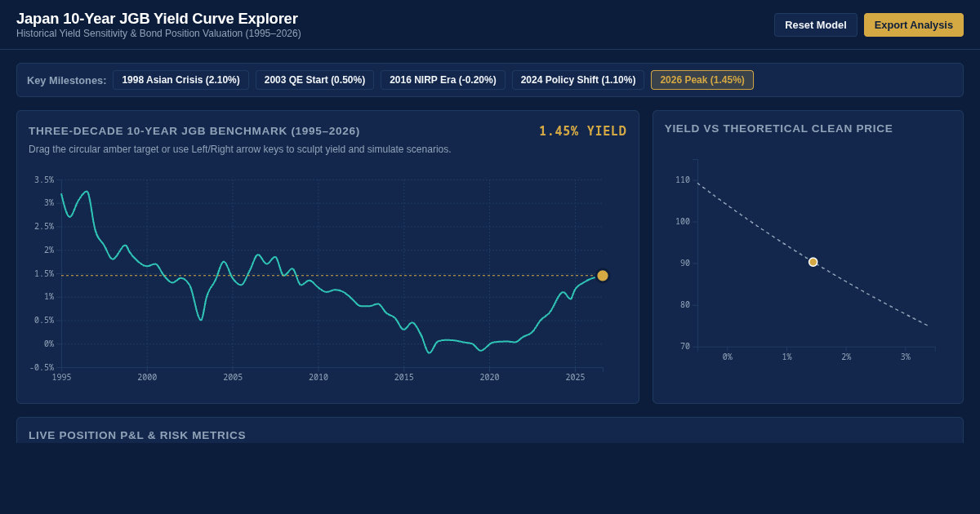Choose the 2016 NIRP Era milestone
Viewport: 980px width, 514px height.
443,80
